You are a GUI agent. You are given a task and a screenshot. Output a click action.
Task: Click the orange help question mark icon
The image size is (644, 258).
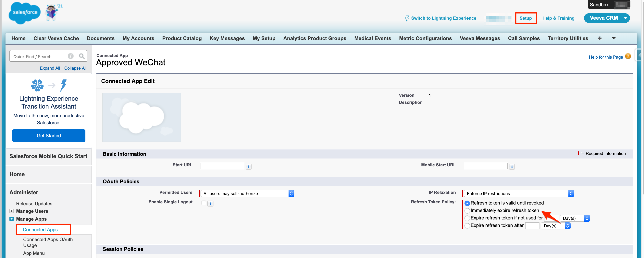(628, 56)
